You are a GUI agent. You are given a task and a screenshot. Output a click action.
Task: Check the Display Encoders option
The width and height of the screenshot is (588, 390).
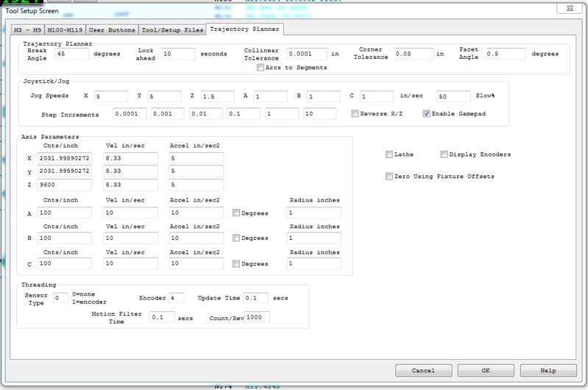[444, 155]
